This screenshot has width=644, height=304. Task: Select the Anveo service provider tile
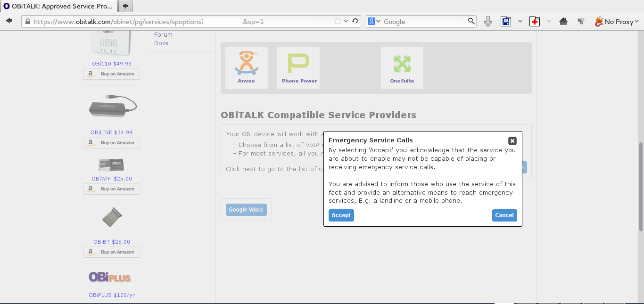[x=247, y=68]
